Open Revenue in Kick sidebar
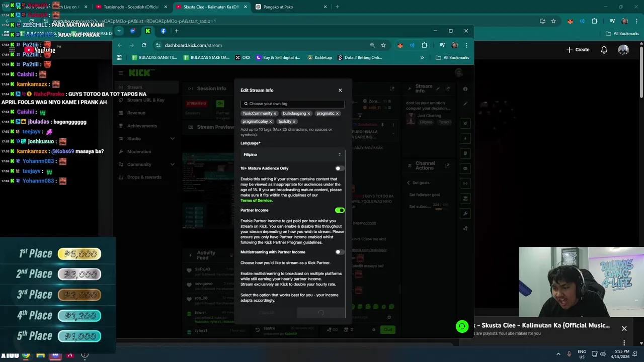The height and width of the screenshot is (362, 644). tap(136, 113)
